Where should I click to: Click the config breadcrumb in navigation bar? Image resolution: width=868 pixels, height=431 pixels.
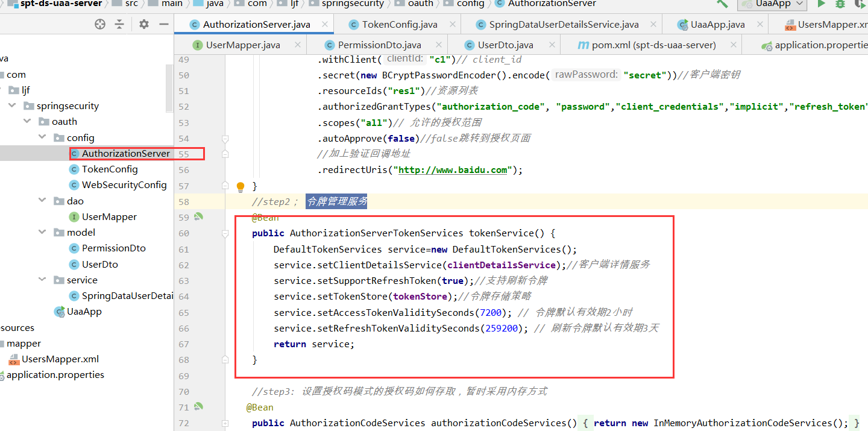coord(463,4)
